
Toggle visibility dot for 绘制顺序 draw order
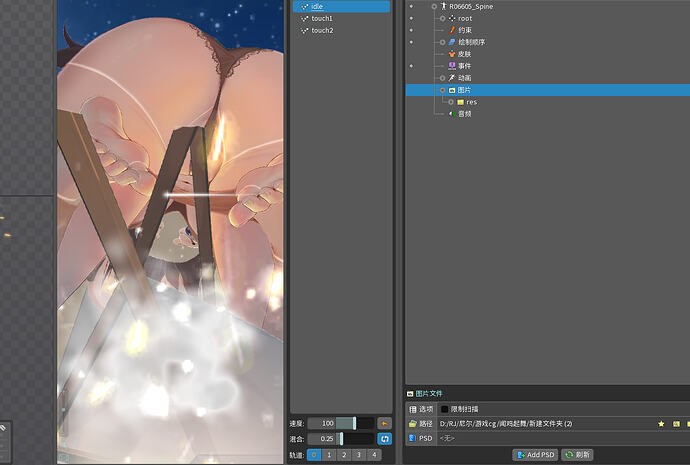411,42
